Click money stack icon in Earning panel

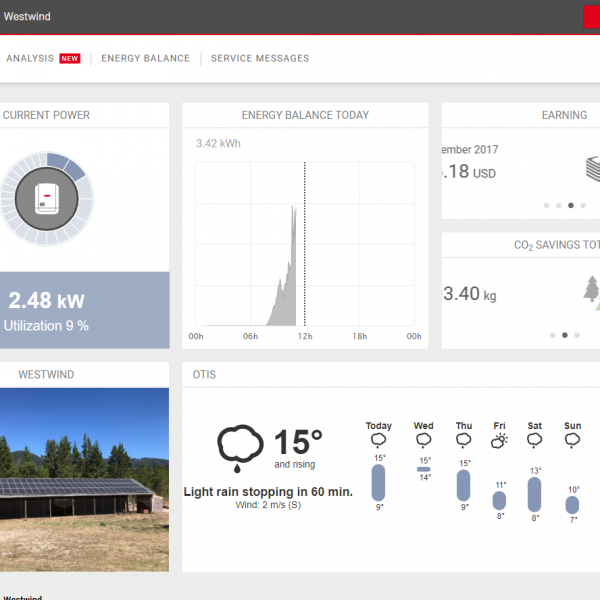click(593, 169)
